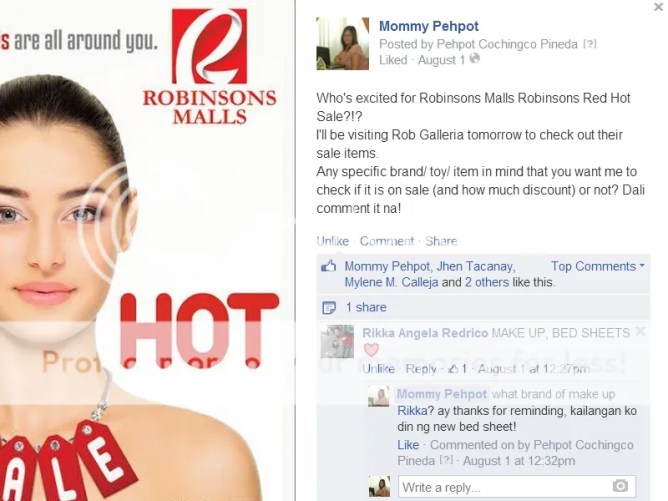Open the 1 share list
668x501 pixels.
pos(366,307)
